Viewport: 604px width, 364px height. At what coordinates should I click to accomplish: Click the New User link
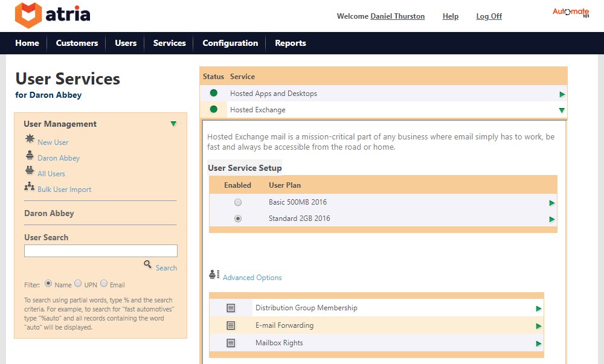(53, 142)
